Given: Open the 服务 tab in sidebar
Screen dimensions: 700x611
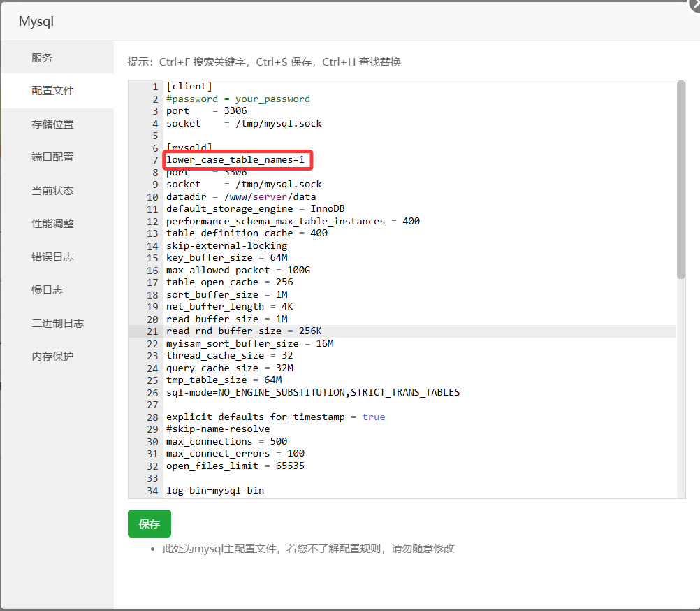Looking at the screenshot, I should point(42,58).
